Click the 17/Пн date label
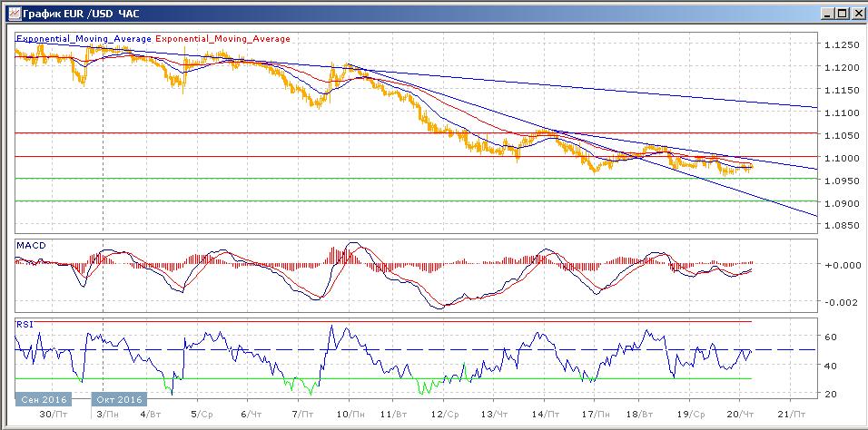 [595, 414]
